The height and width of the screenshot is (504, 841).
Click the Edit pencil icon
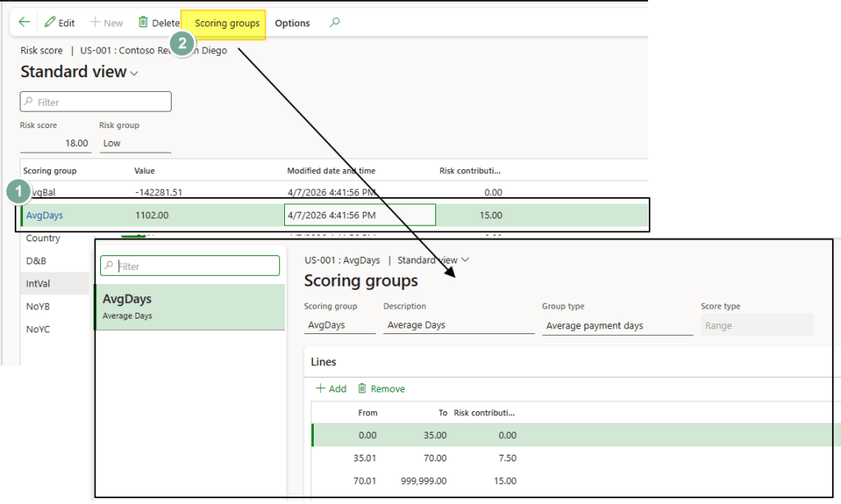[50, 23]
